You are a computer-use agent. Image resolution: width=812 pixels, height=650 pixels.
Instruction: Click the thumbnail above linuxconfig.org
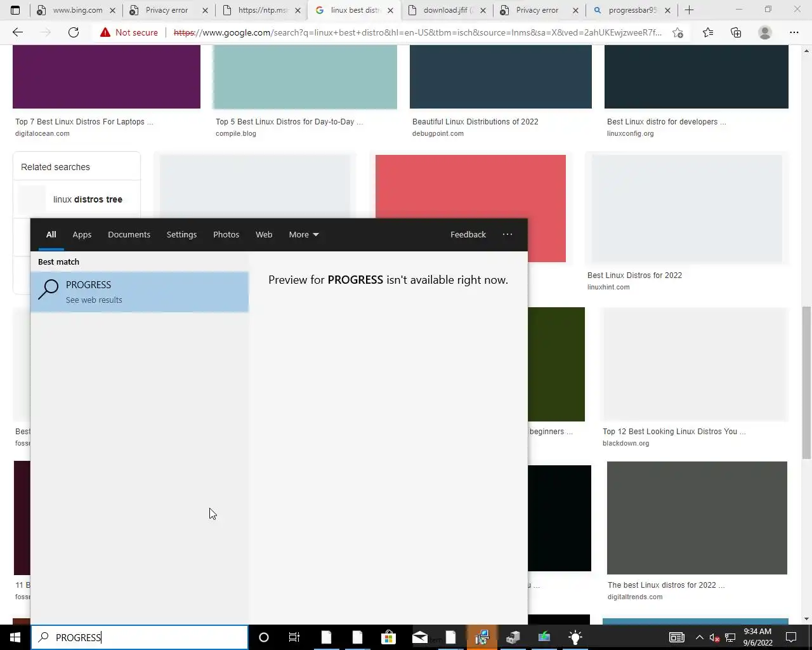(x=696, y=76)
